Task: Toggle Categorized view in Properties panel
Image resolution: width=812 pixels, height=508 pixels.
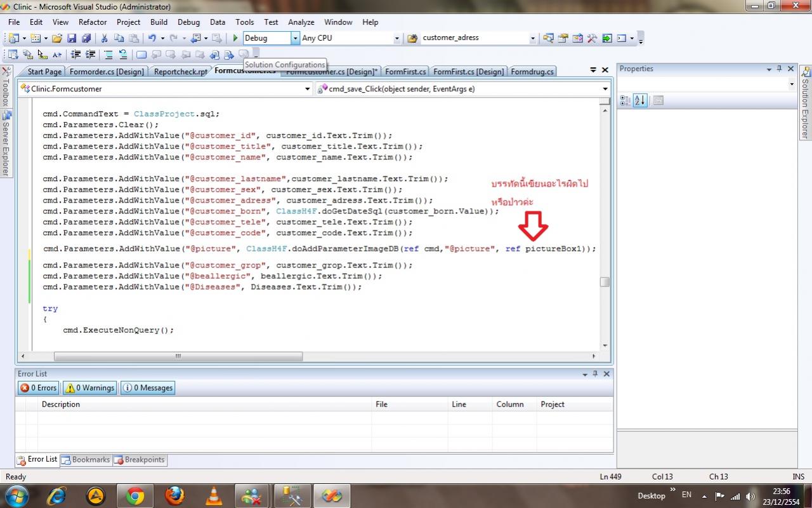Action: pos(625,100)
